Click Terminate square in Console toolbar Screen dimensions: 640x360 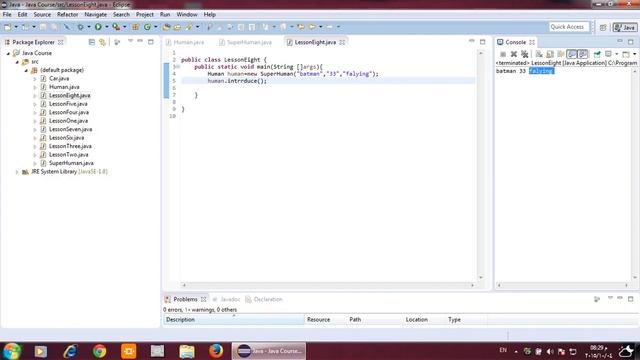pyautogui.click(x=503, y=54)
